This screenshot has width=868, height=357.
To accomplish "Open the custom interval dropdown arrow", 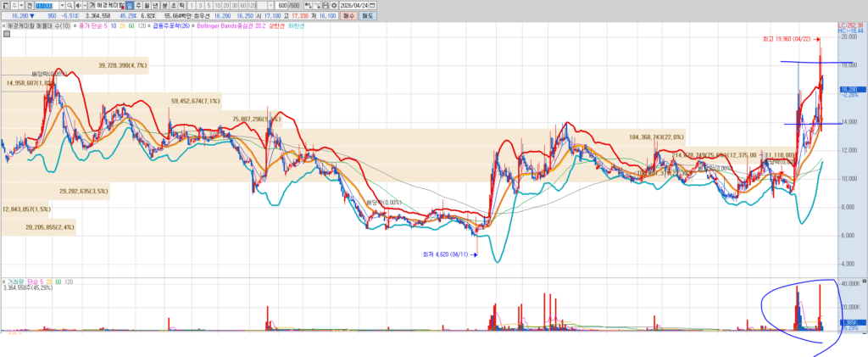I will point(270,6).
